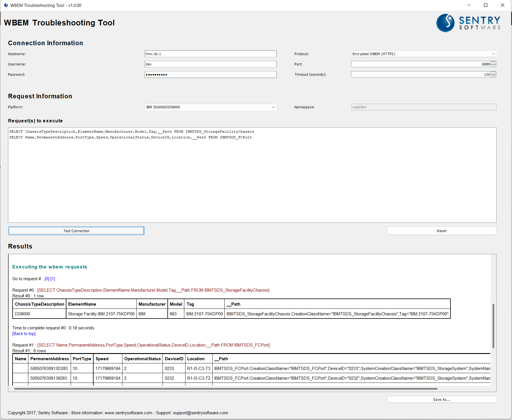Increase the Timeout value with up arrow

(494, 73)
